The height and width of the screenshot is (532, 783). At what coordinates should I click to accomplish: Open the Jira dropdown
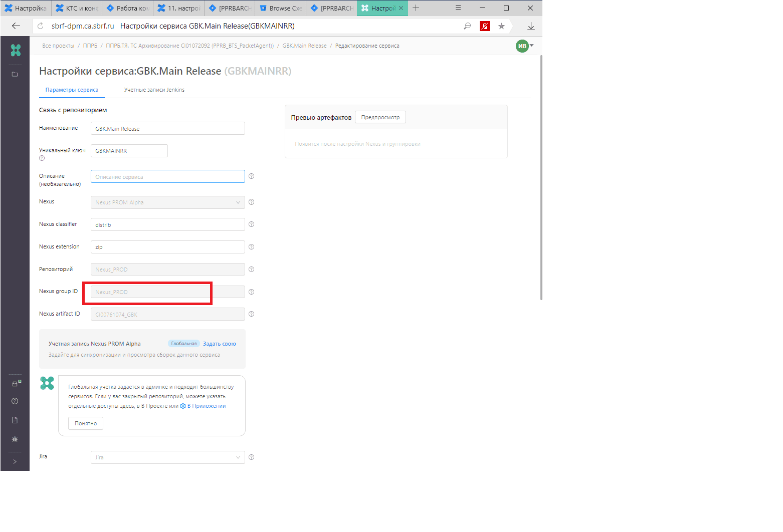coord(167,457)
